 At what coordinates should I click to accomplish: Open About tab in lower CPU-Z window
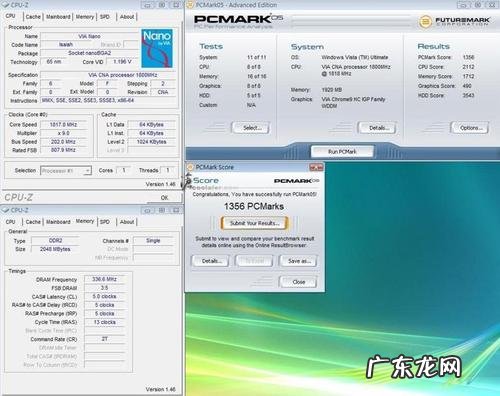[x=127, y=222]
